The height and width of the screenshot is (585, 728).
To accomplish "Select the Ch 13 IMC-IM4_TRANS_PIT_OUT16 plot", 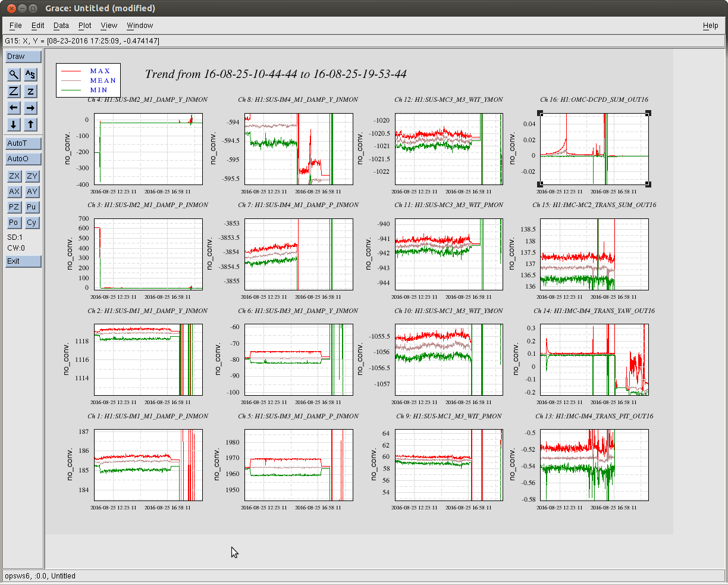I will click(x=594, y=465).
